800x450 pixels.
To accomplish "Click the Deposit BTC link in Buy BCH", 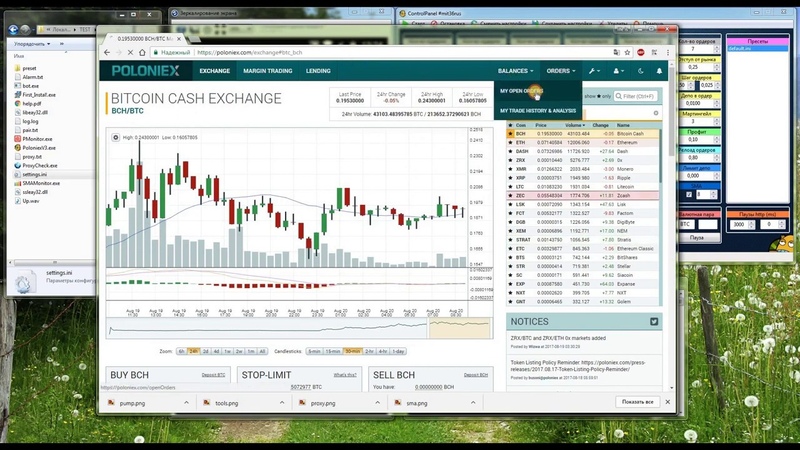I will 213,375.
